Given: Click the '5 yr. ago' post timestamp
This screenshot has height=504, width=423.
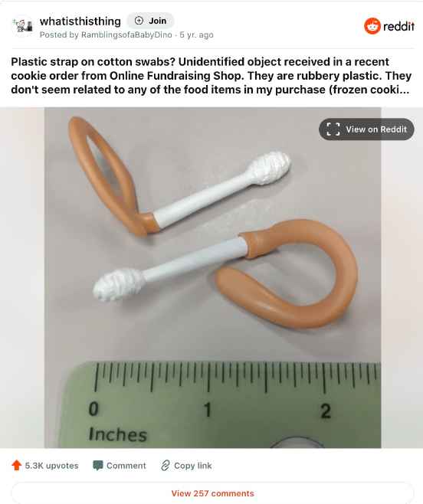Looking at the screenshot, I should coord(196,34).
